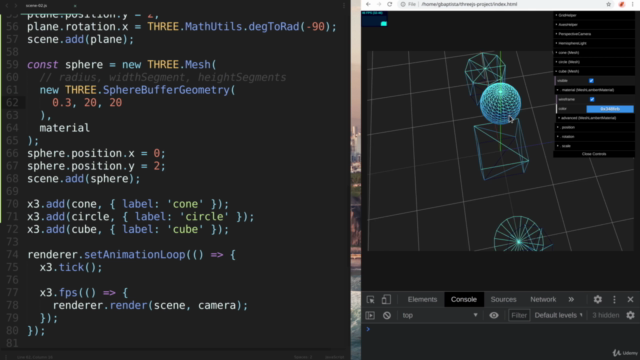Click 'renderer.render(scene, camera);' line
Viewport: 640px width, 360px height.
click(150, 305)
